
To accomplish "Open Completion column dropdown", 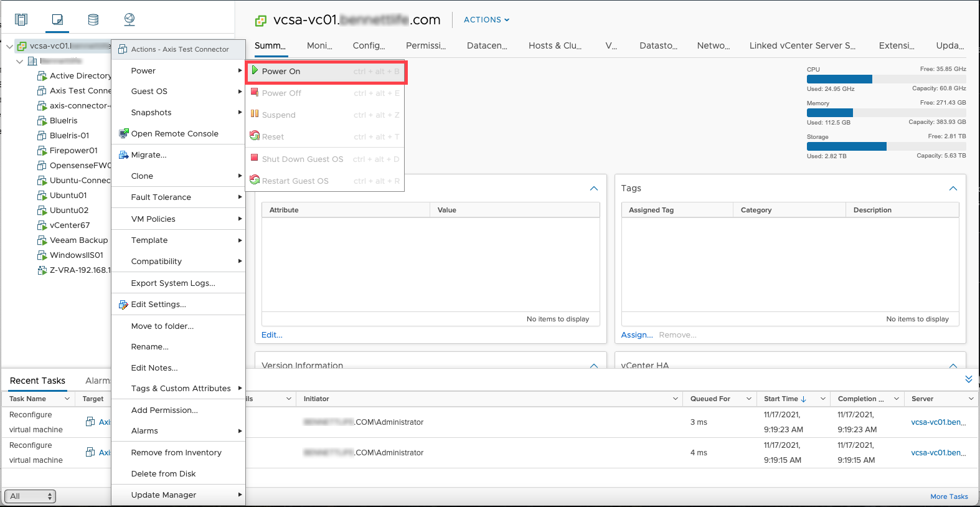I will coord(897,399).
